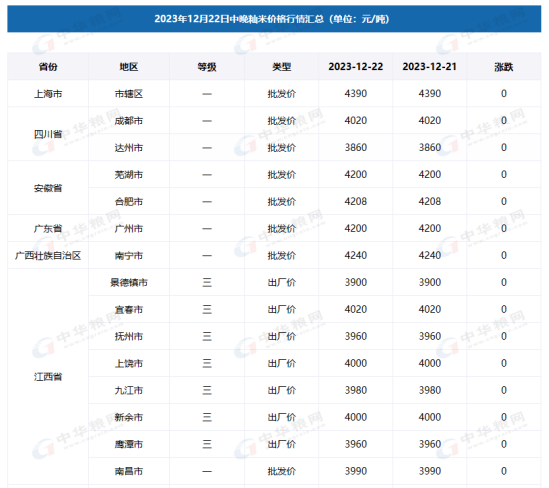Click the 上海市 province cell

point(48,93)
